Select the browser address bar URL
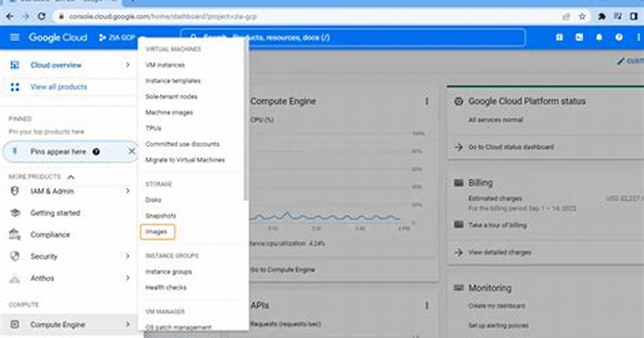Viewport: 644px width, 338px height. pos(163,17)
